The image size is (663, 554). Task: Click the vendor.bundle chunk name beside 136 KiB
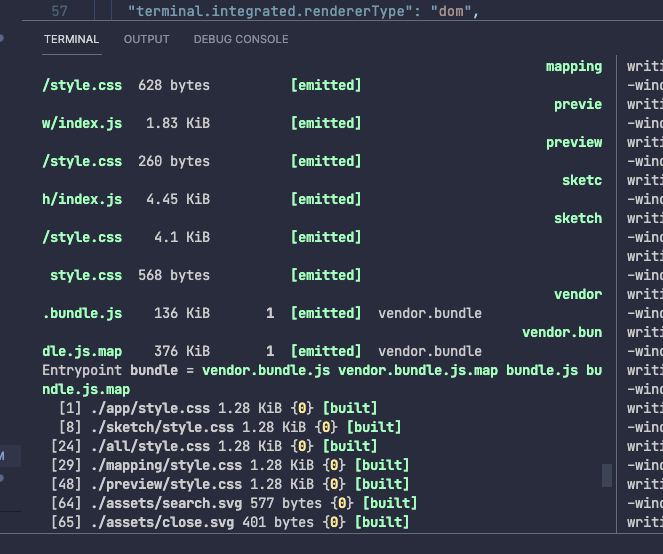[430, 313]
